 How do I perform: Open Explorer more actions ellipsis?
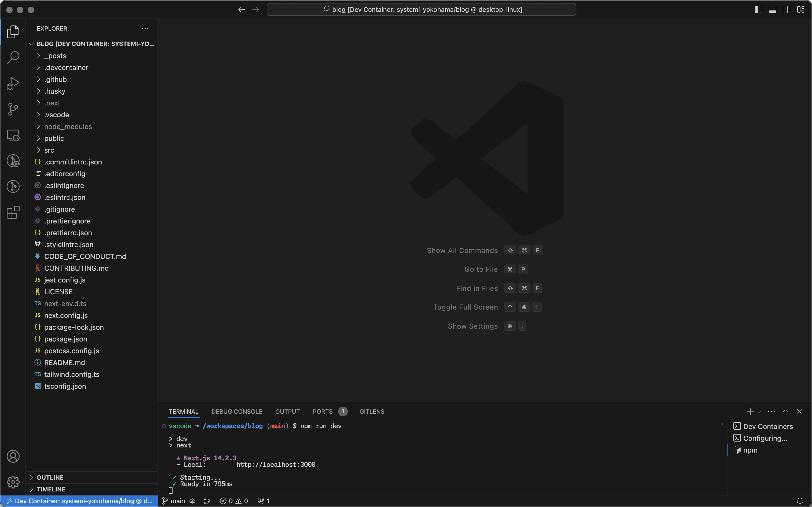pyautogui.click(x=145, y=28)
